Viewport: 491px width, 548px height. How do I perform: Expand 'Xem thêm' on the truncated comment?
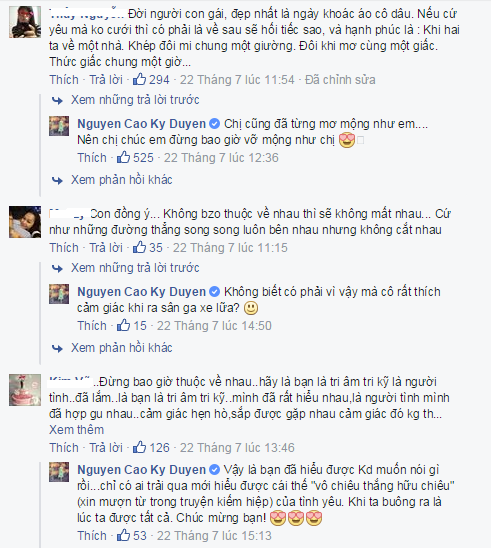(77, 430)
